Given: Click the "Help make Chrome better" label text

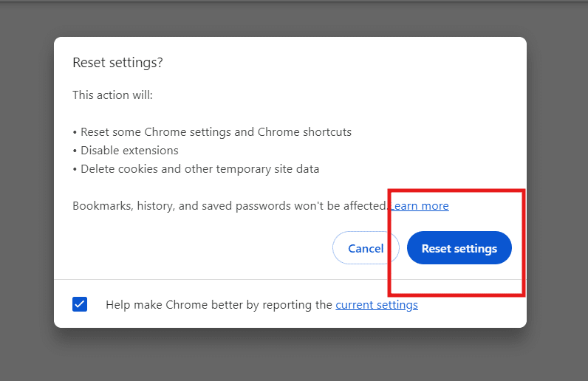Looking at the screenshot, I should 219,304.
